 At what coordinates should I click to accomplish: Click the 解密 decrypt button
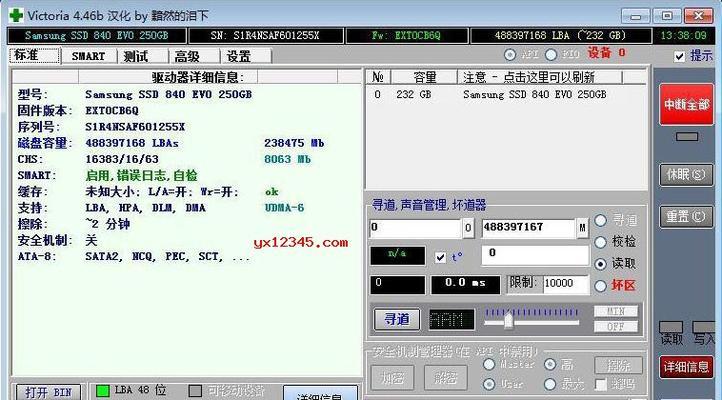[445, 378]
